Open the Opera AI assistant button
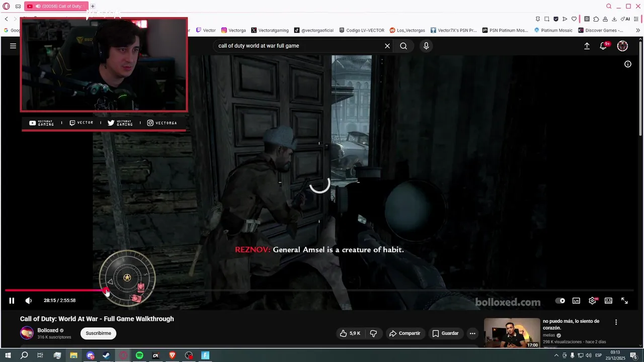Screen dimensions: 644x362 tap(625, 19)
